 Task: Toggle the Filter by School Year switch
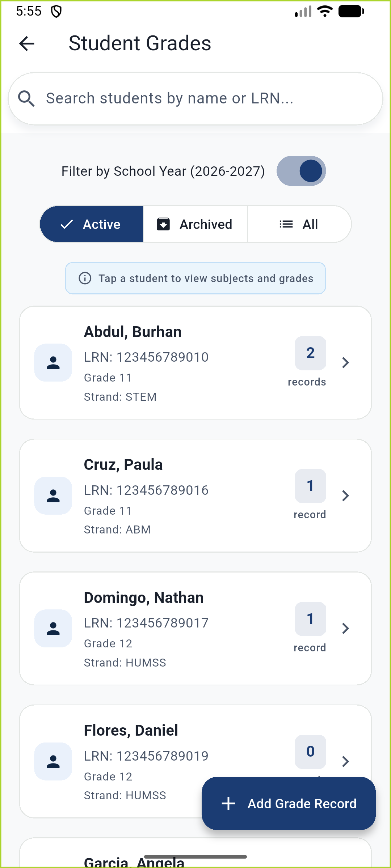click(301, 171)
